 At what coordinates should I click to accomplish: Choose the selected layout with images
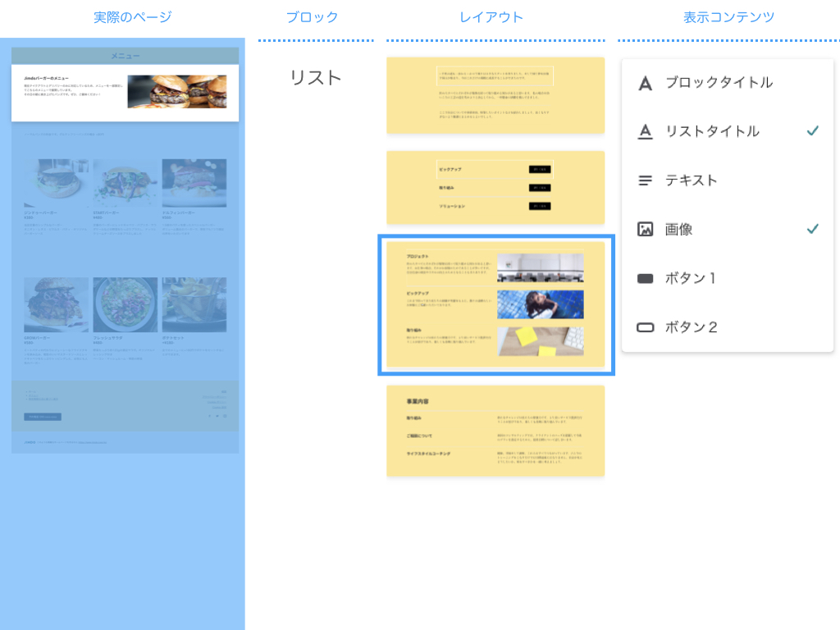[x=495, y=304]
